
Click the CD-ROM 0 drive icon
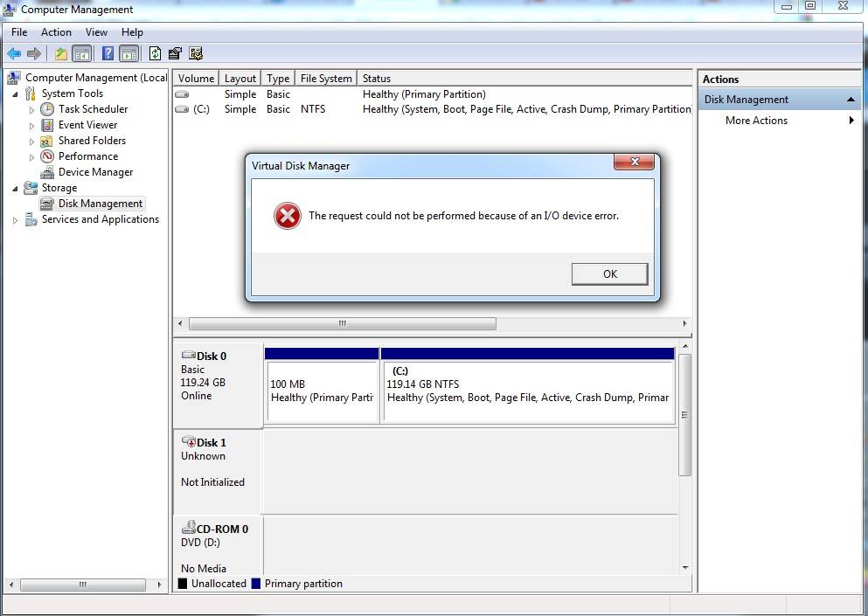point(190,527)
